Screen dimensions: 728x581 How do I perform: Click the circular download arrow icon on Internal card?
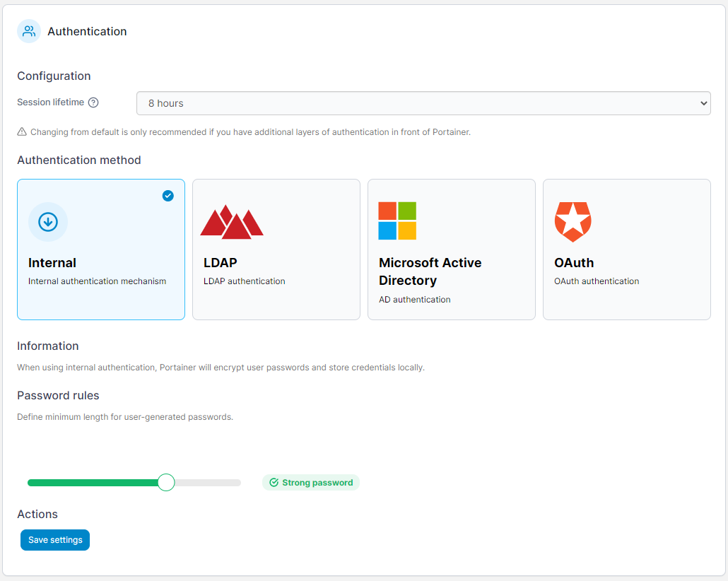point(47,221)
